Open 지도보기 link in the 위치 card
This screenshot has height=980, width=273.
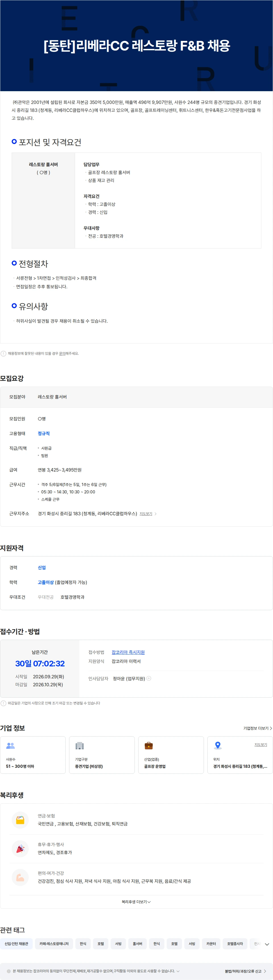pyautogui.click(x=261, y=745)
